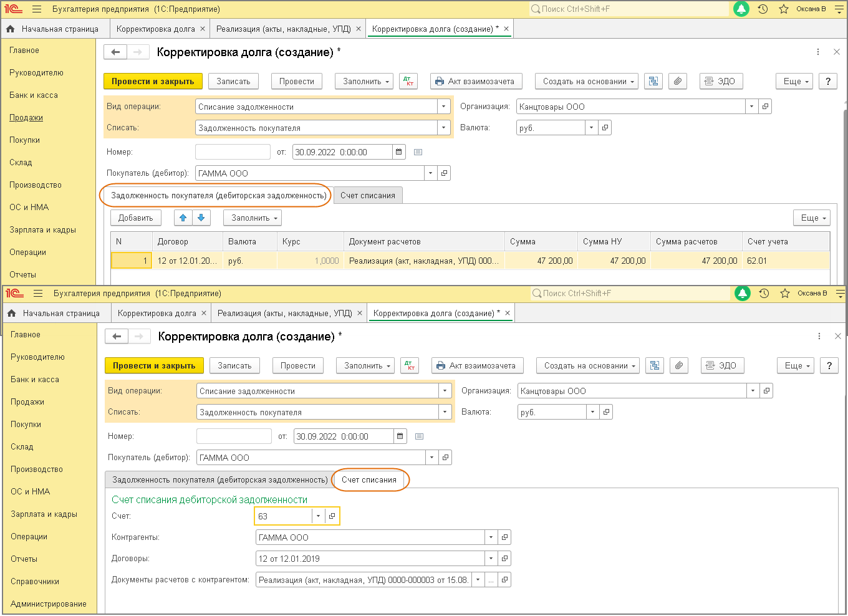
Task: Open the date calendar picker in the lower window
Action: [x=400, y=436]
